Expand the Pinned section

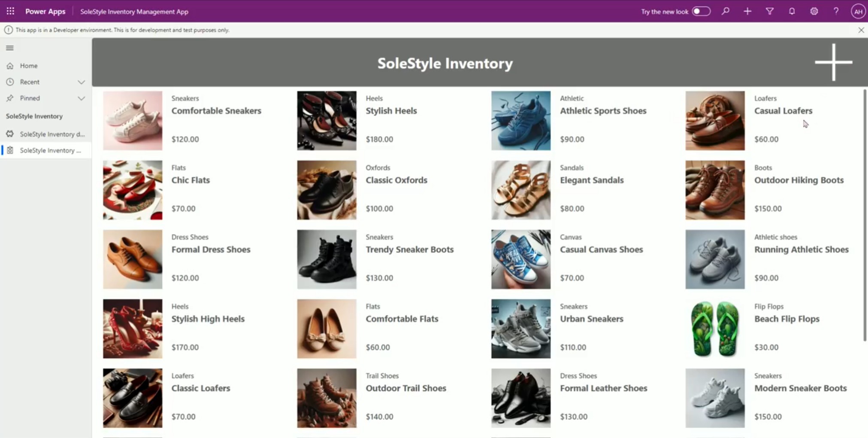pyautogui.click(x=81, y=98)
